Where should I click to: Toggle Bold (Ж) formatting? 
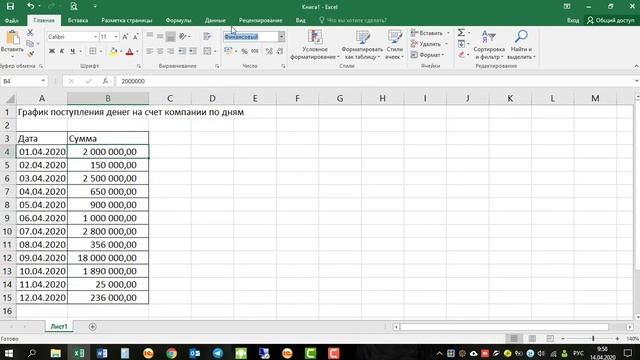pos(52,51)
